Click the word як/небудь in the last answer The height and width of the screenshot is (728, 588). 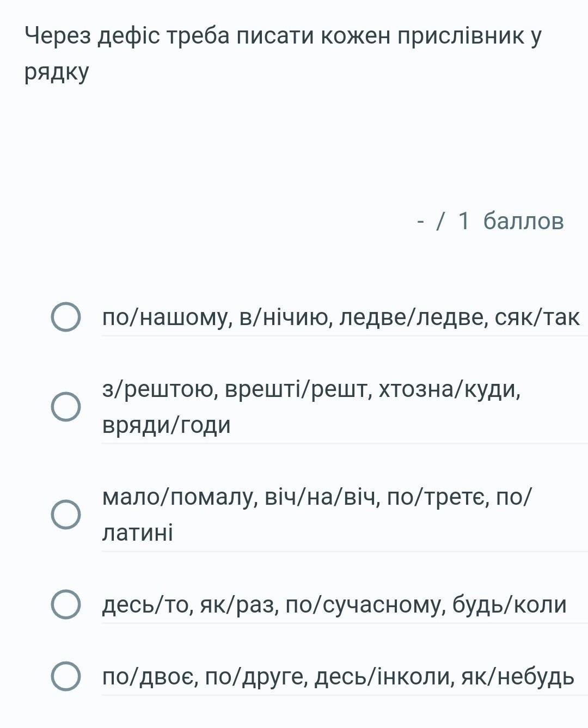(x=518, y=677)
